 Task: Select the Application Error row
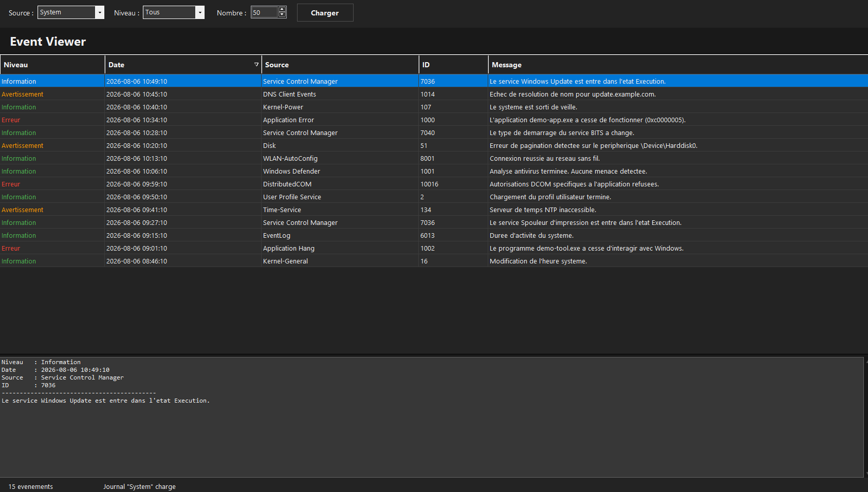(x=434, y=120)
